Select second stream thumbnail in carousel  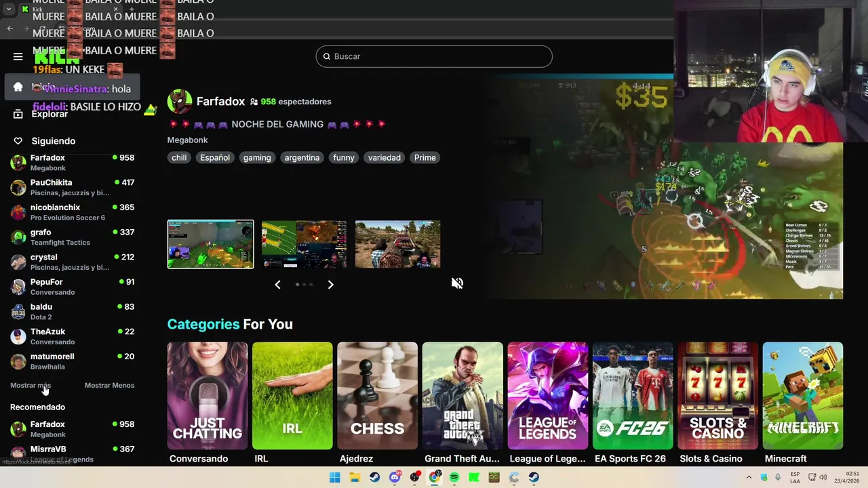pos(304,244)
